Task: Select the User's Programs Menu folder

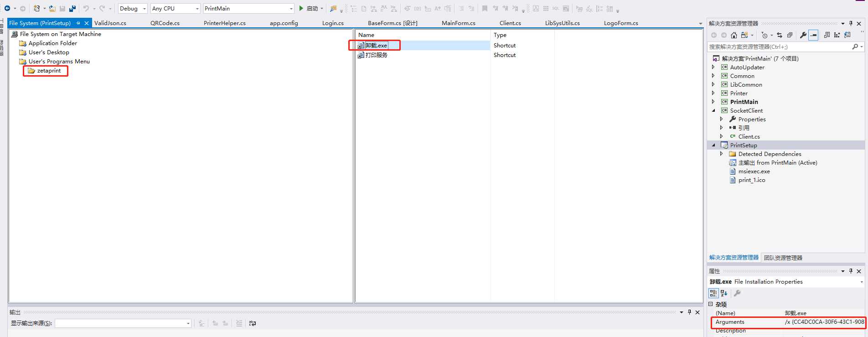Action: click(x=59, y=61)
